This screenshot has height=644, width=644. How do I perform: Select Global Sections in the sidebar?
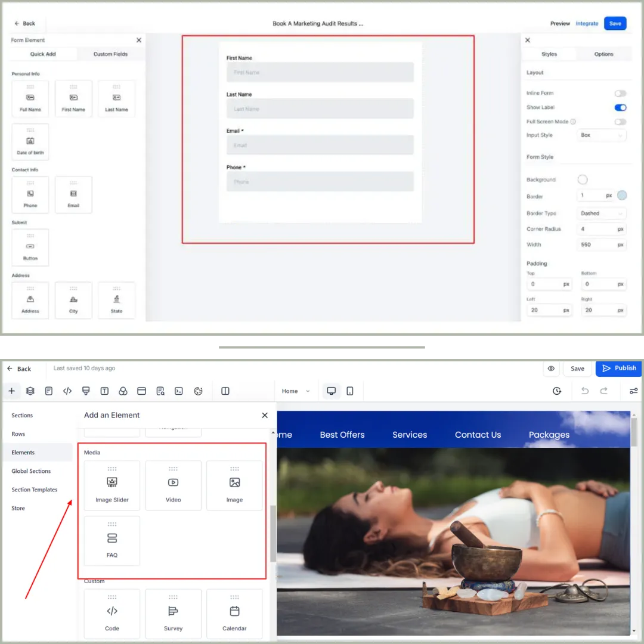tap(31, 471)
